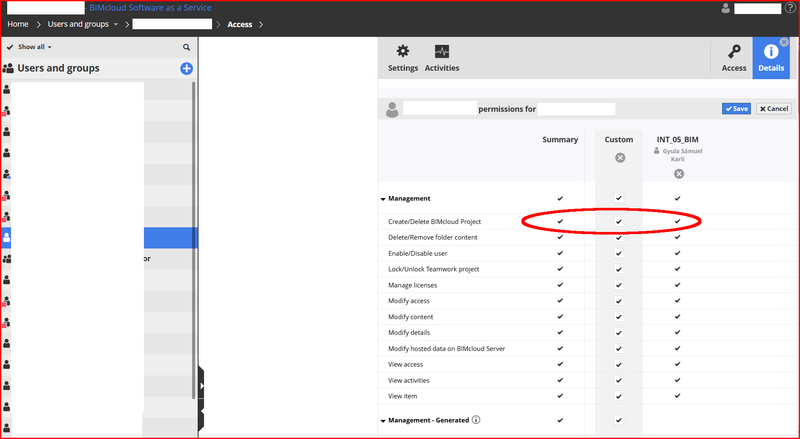This screenshot has width=800, height=439.
Task: Toggle Custom checkbox for Modify access
Action: click(619, 301)
